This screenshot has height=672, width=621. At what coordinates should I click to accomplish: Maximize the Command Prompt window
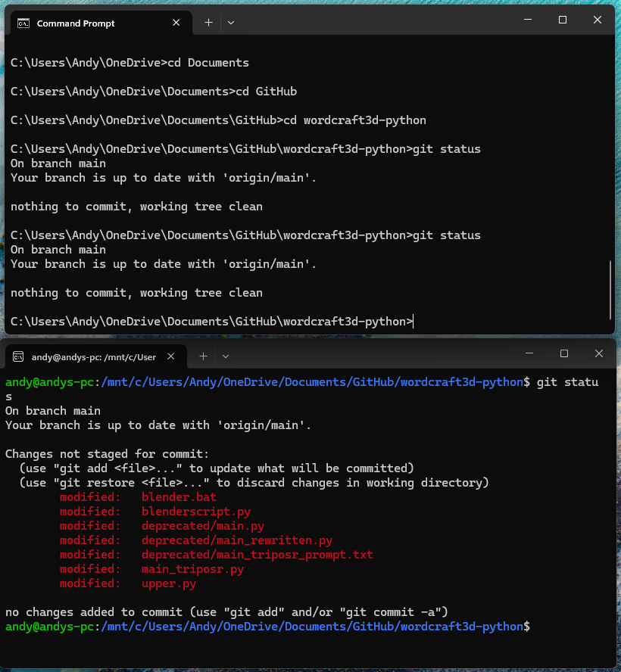click(562, 20)
